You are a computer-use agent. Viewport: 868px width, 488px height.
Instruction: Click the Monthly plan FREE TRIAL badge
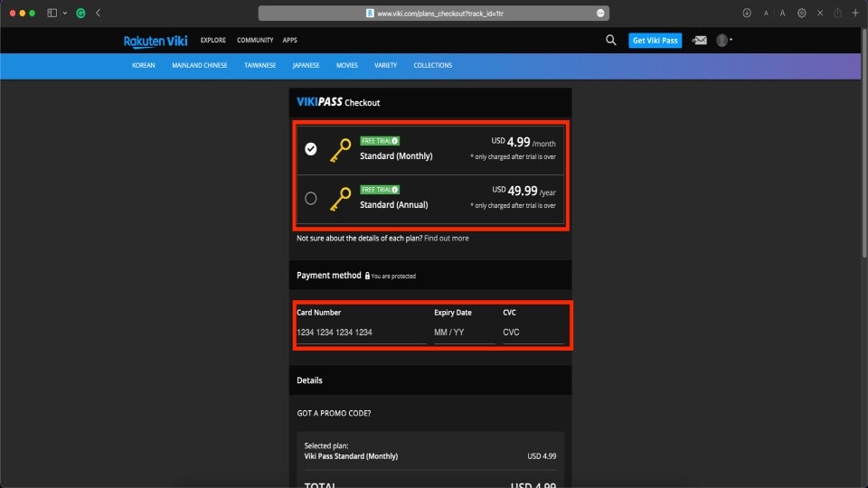click(x=380, y=141)
